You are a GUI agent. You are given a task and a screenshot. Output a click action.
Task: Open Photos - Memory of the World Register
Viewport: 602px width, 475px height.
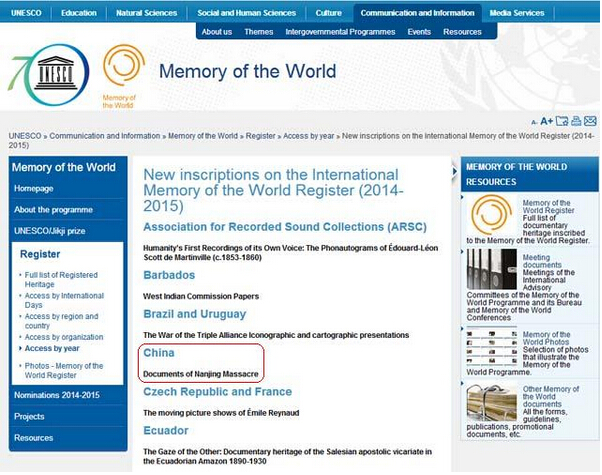coord(64,371)
